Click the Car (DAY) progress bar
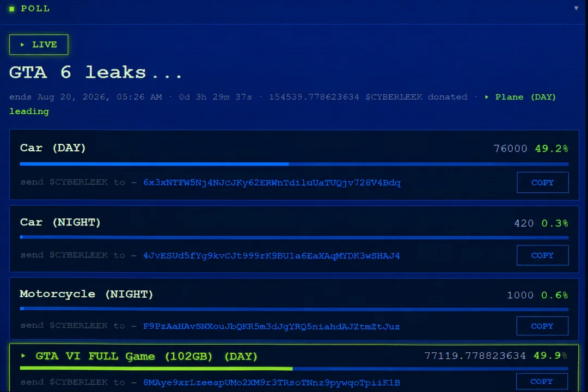Screen dimensions: 588x392 tap(294, 164)
